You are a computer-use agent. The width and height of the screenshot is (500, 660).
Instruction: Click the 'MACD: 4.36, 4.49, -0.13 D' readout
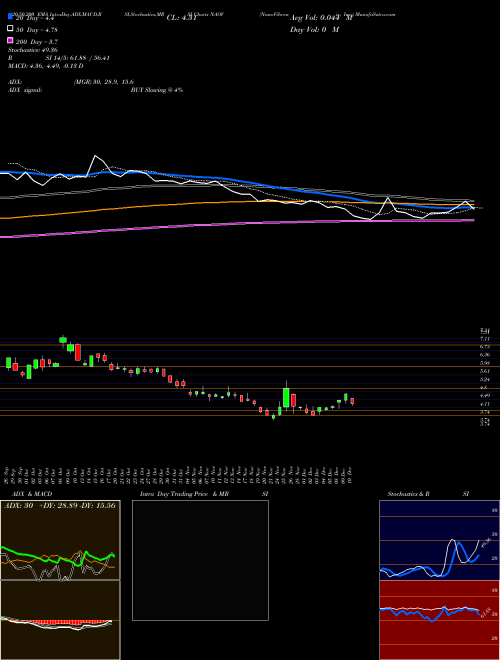pos(45,66)
